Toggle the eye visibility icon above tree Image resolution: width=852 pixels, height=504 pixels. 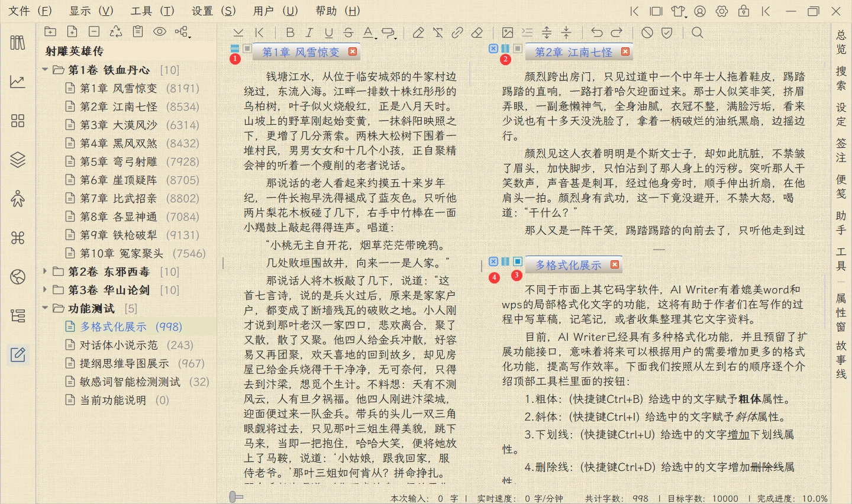160,32
